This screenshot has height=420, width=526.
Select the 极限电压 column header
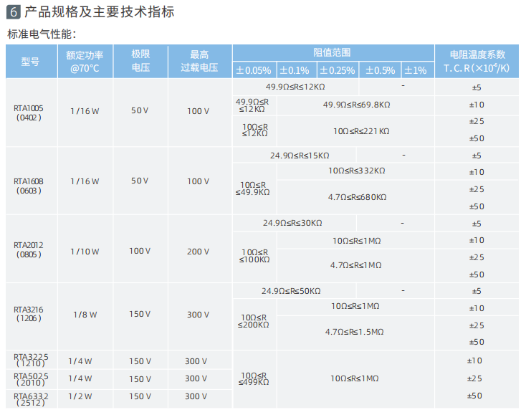140,62
